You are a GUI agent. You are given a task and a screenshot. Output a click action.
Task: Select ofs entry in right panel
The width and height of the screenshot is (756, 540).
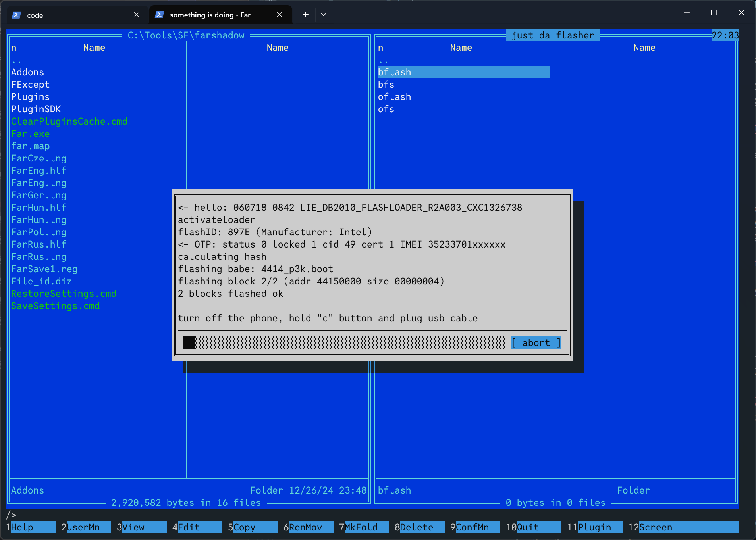(386, 109)
